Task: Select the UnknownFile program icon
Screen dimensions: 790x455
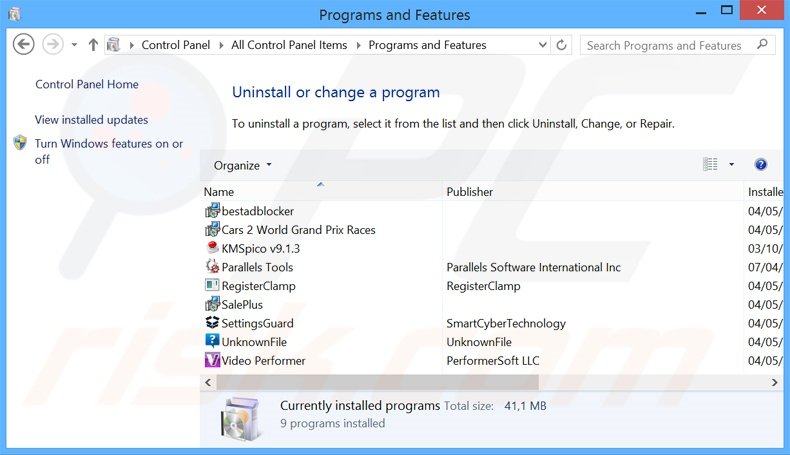Action: click(212, 341)
